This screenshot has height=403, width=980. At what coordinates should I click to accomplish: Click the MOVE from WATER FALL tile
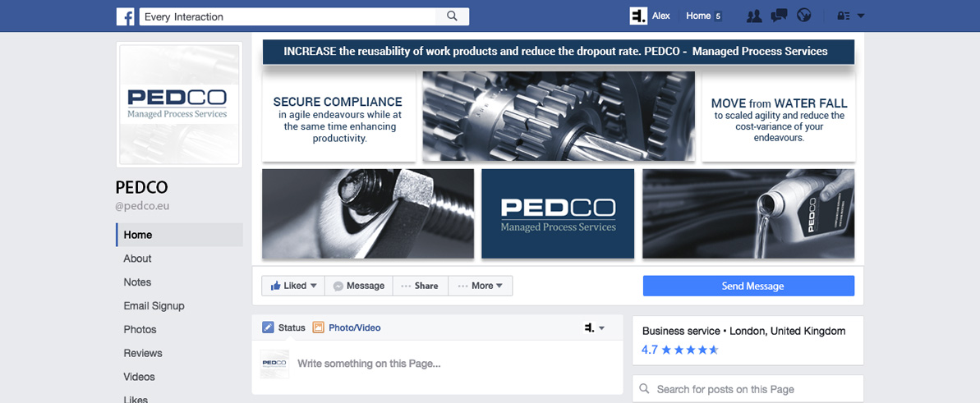(779, 117)
